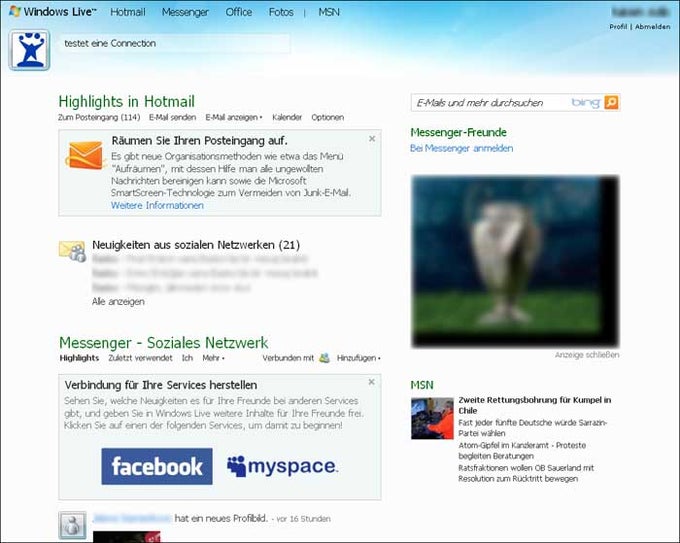Open the MSN news thumbnail image

pos(432,419)
